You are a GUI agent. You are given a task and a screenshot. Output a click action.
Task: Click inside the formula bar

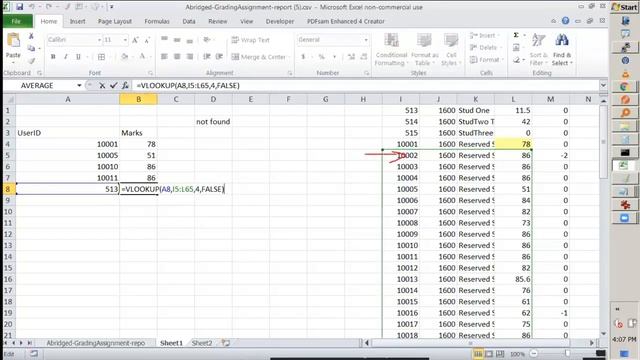tap(366, 85)
